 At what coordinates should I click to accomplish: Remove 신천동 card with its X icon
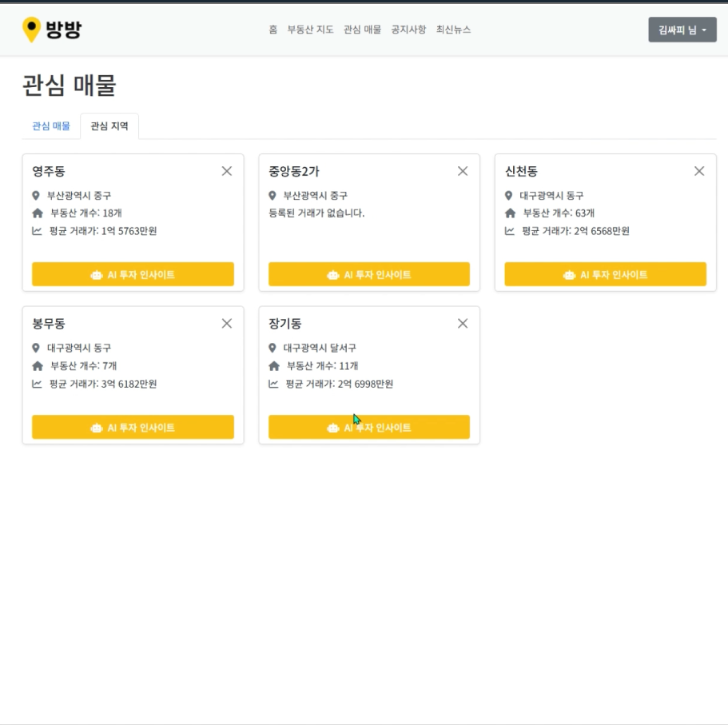point(699,171)
